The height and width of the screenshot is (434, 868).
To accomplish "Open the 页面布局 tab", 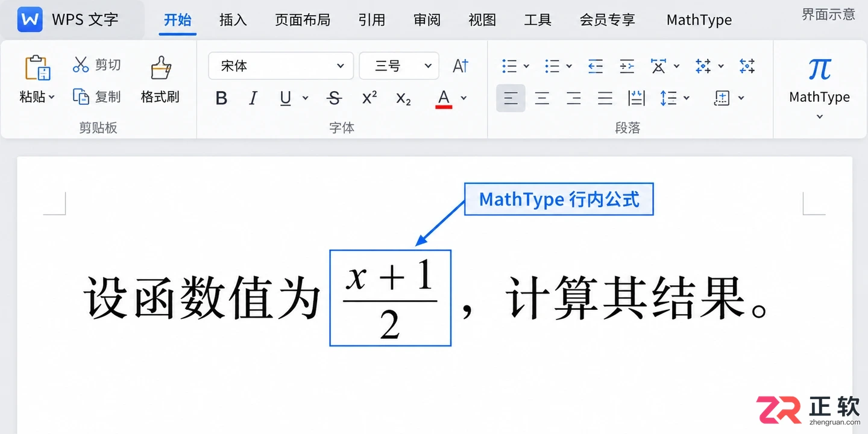I will (303, 20).
